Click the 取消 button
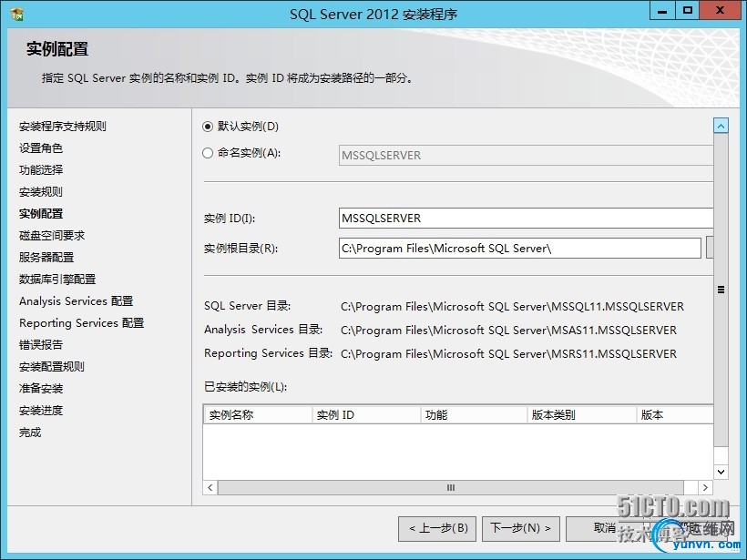Image resolution: width=747 pixels, height=560 pixels. pyautogui.click(x=605, y=528)
